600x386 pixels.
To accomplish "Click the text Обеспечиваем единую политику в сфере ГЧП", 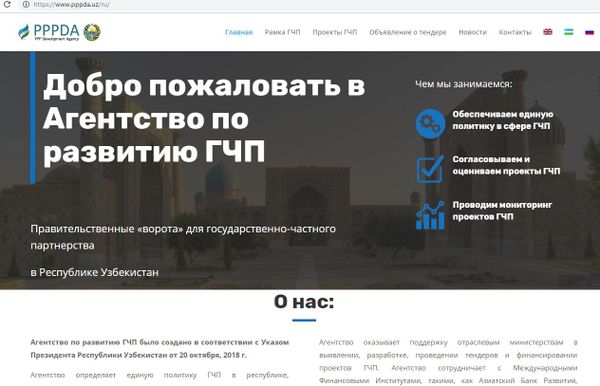I will (x=503, y=120).
